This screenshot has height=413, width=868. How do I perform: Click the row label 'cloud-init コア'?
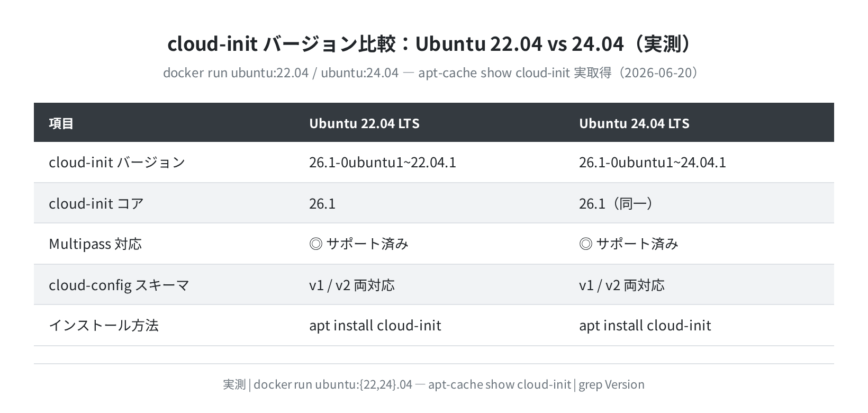pyautogui.click(x=96, y=203)
